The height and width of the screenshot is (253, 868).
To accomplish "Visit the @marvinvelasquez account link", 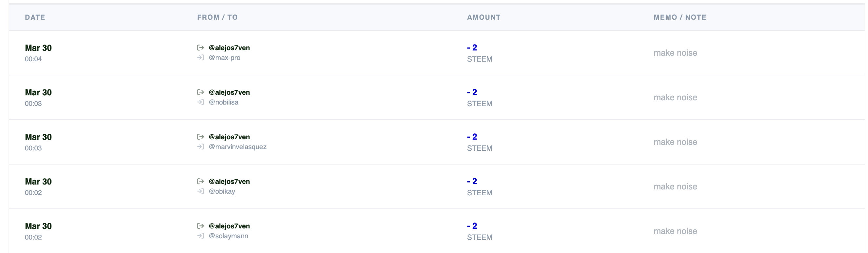I will coord(238,146).
